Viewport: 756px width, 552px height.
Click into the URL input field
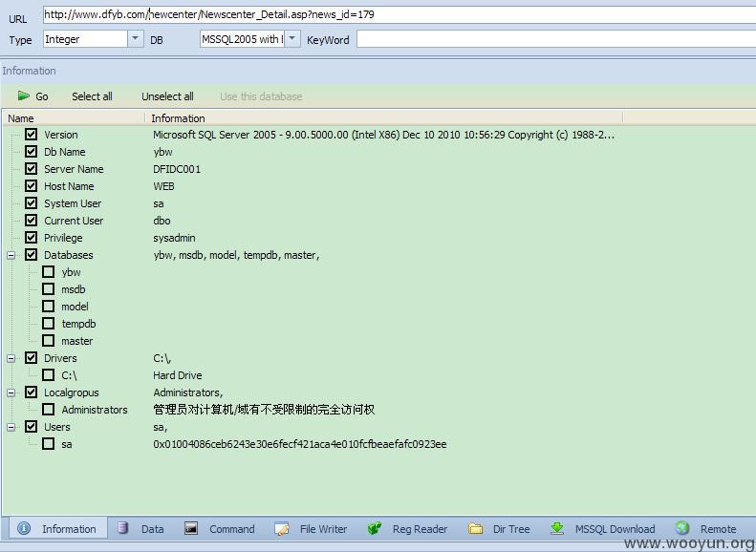(400, 14)
